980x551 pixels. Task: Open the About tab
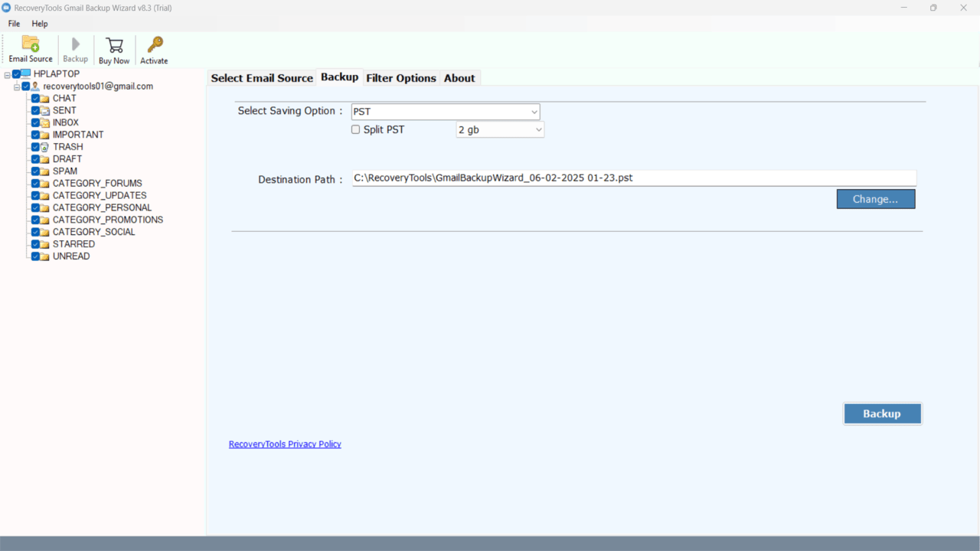tap(459, 78)
